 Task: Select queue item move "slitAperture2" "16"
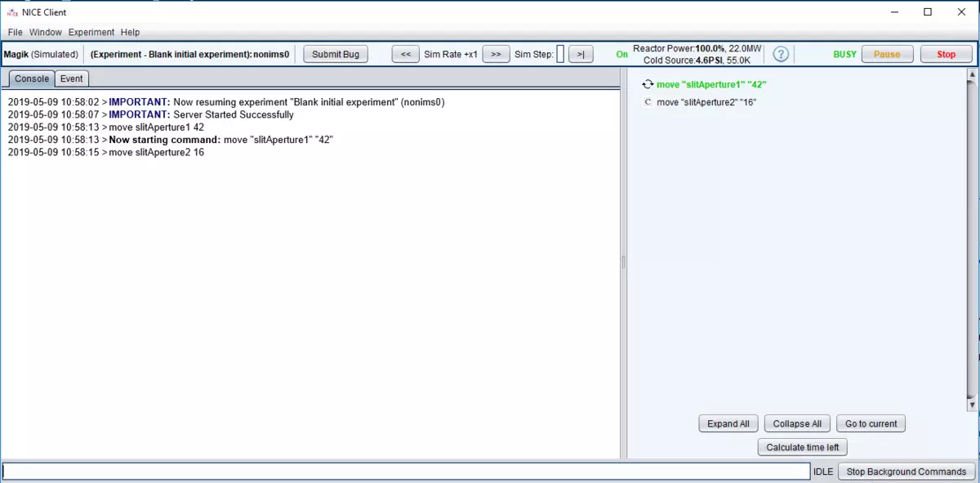[706, 102]
